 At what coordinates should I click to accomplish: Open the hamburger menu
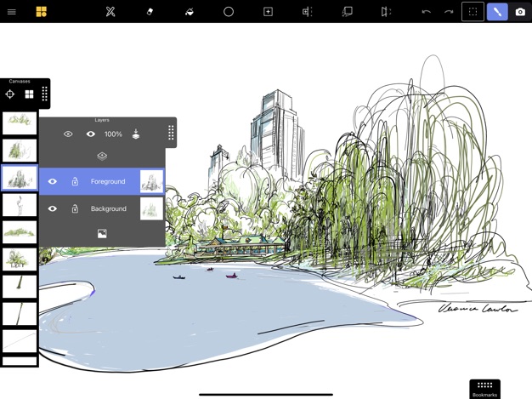coord(12,12)
